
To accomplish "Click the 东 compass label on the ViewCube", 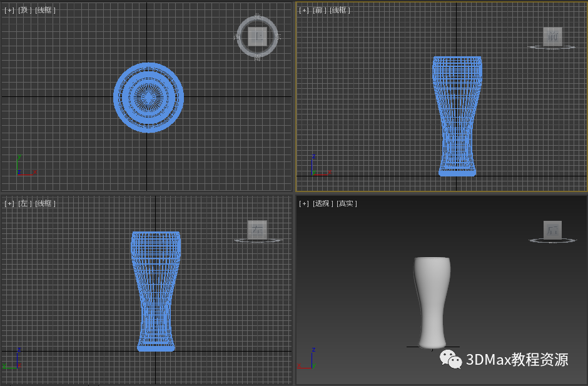I will [278, 37].
